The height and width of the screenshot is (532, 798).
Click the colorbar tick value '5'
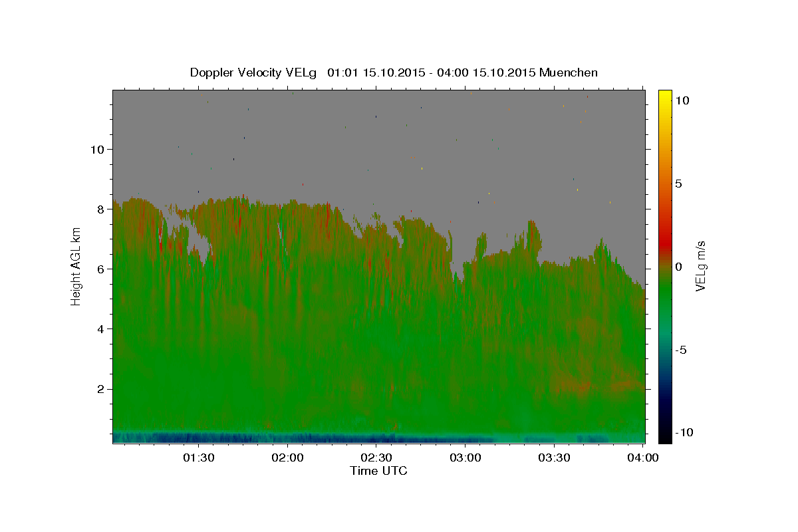pos(678,184)
